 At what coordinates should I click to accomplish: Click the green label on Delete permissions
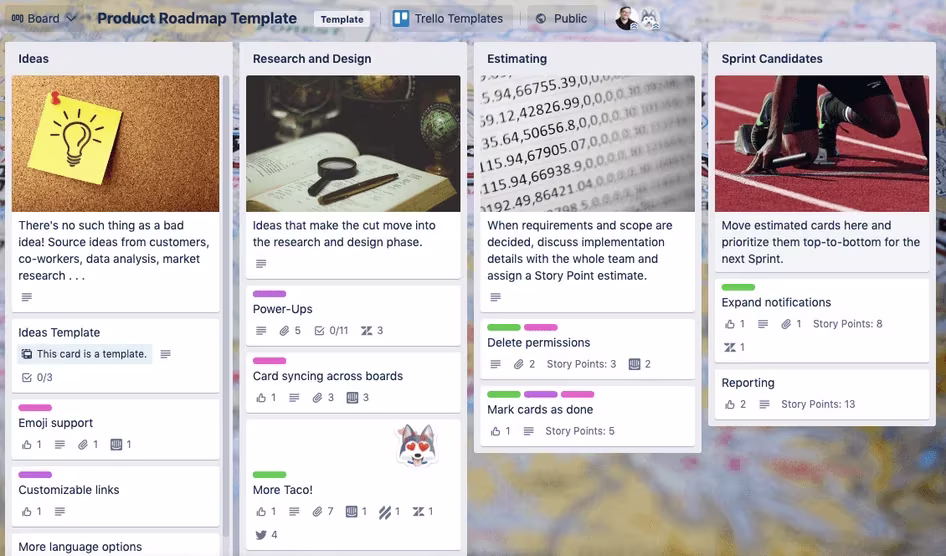click(x=504, y=327)
